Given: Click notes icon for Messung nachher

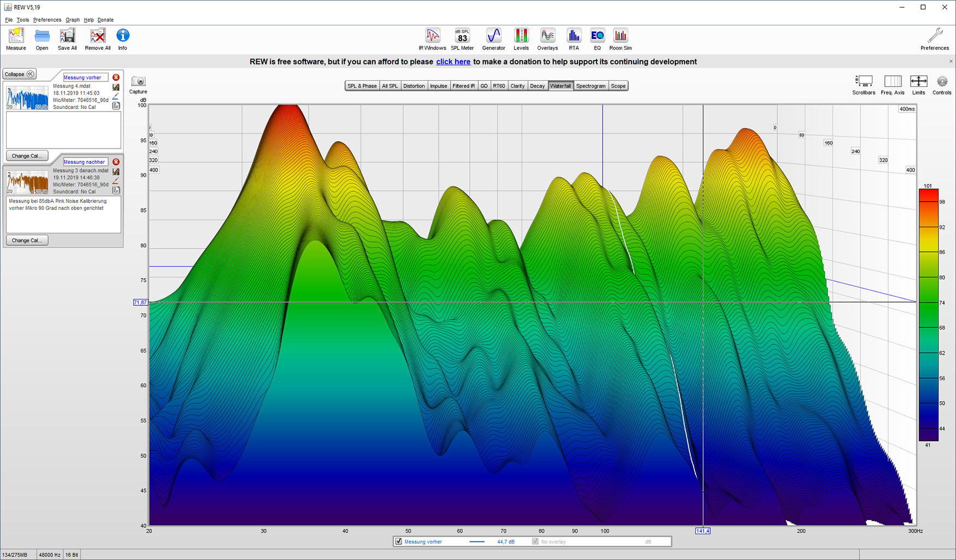Looking at the screenshot, I should click(x=116, y=190).
